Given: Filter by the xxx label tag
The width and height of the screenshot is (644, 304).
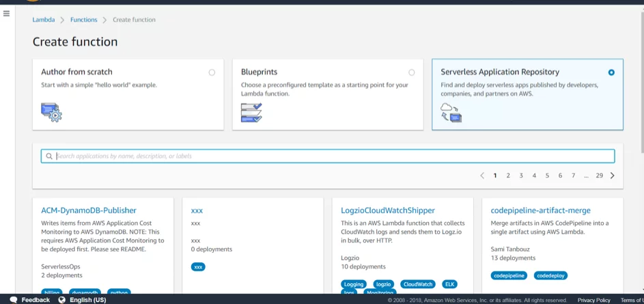Looking at the screenshot, I should [x=198, y=266].
